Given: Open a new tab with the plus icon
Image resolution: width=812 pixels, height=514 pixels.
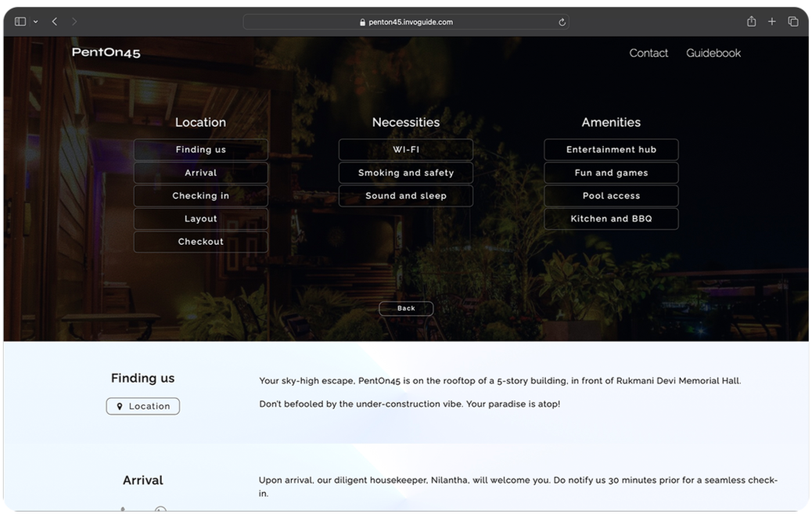Looking at the screenshot, I should 772,22.
